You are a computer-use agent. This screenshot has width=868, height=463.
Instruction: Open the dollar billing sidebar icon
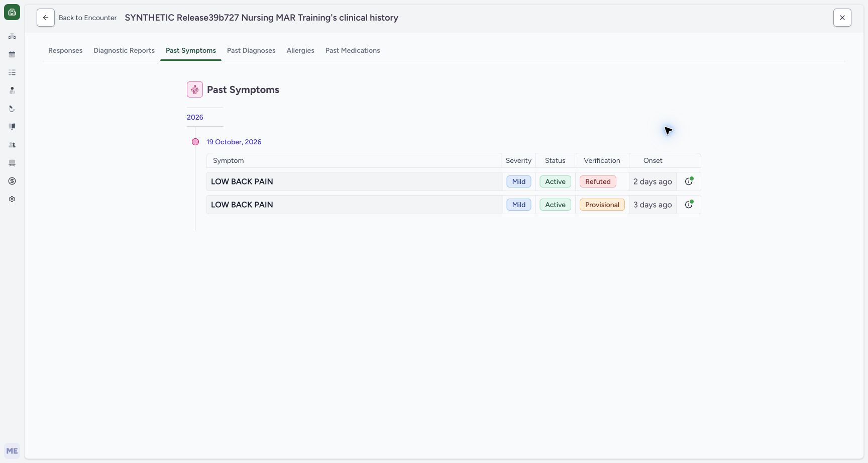pyautogui.click(x=12, y=181)
